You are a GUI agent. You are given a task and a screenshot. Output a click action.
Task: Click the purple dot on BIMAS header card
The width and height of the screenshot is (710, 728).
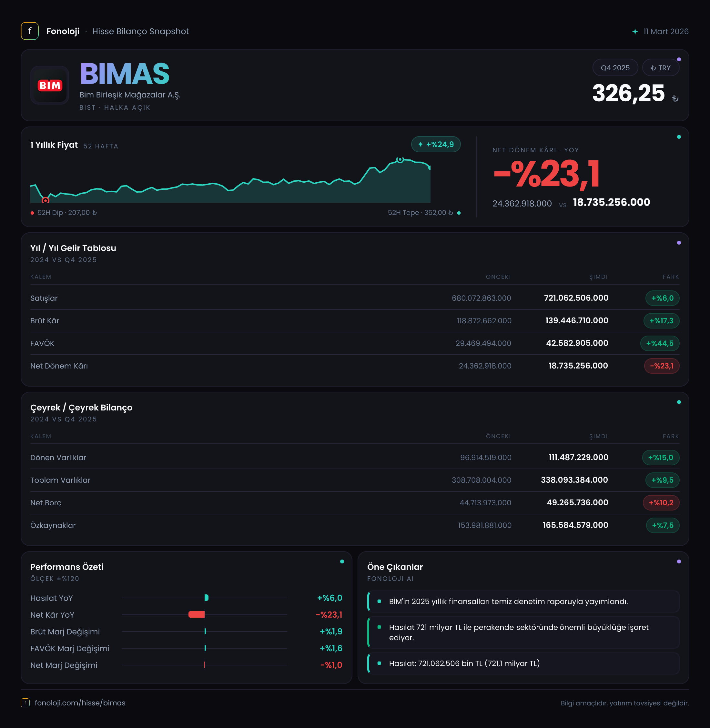coord(679,59)
